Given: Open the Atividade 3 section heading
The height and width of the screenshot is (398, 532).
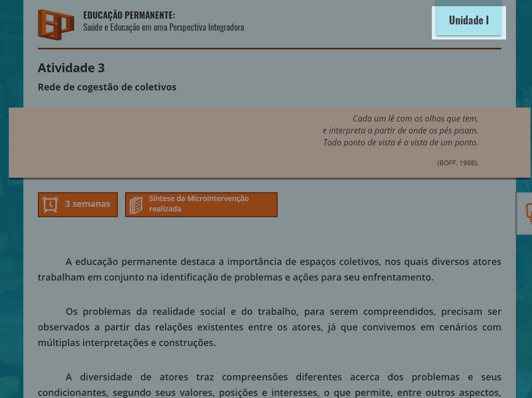Looking at the screenshot, I should [x=71, y=68].
